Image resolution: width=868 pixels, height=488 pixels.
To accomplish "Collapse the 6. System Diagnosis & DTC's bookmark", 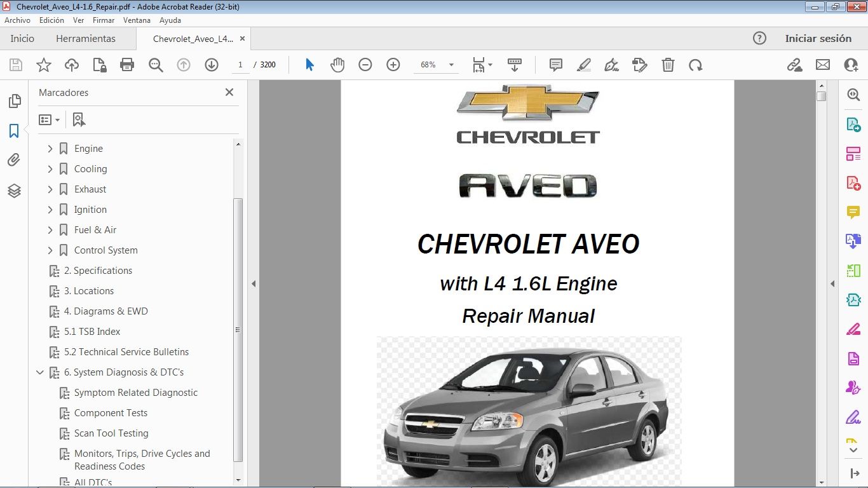I will pyautogui.click(x=40, y=372).
